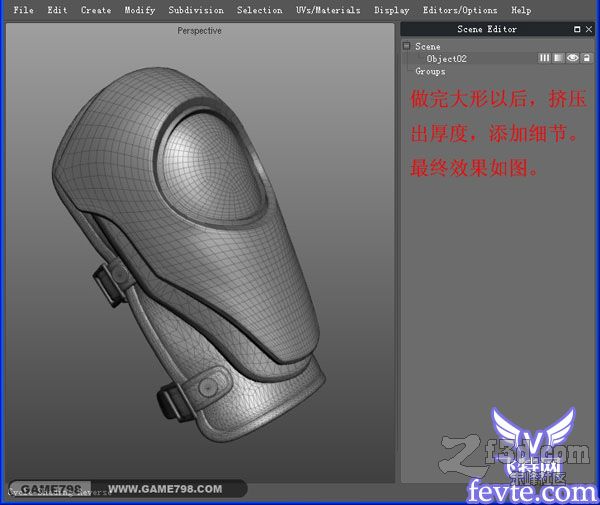Open the Help menu
The width and height of the screenshot is (600, 505).
[521, 10]
